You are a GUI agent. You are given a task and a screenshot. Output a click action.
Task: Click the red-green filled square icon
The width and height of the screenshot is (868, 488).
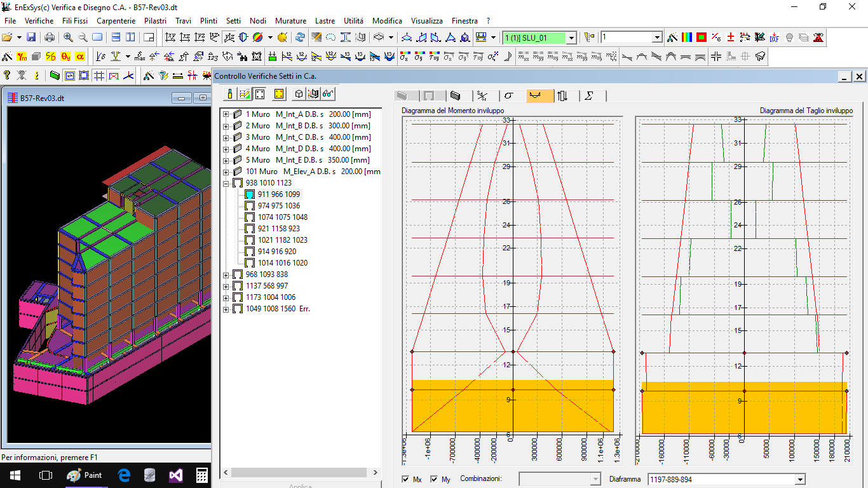tap(702, 37)
